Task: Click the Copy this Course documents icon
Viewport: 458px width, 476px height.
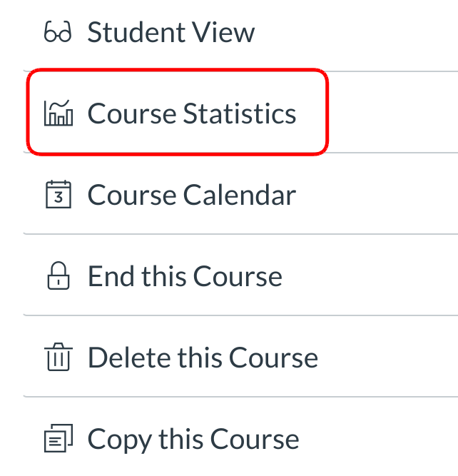Action: coord(58,439)
